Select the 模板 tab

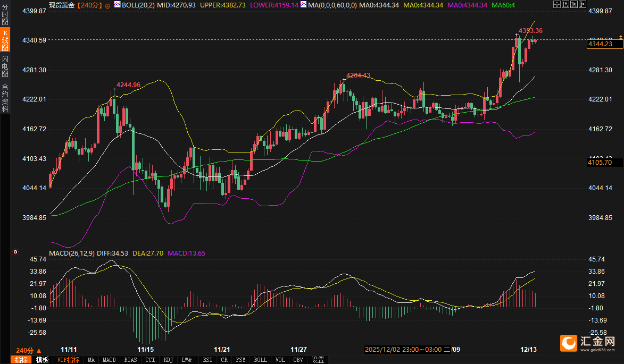[43, 360]
